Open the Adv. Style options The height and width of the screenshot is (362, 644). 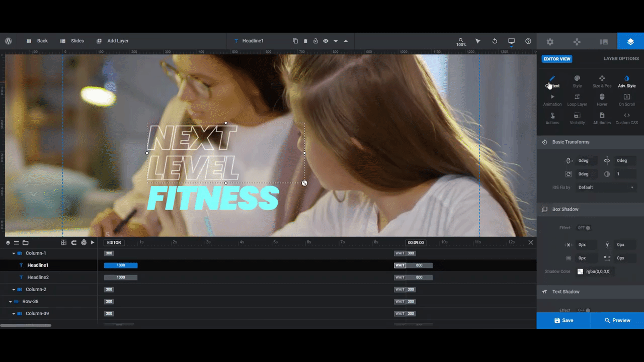point(627,81)
